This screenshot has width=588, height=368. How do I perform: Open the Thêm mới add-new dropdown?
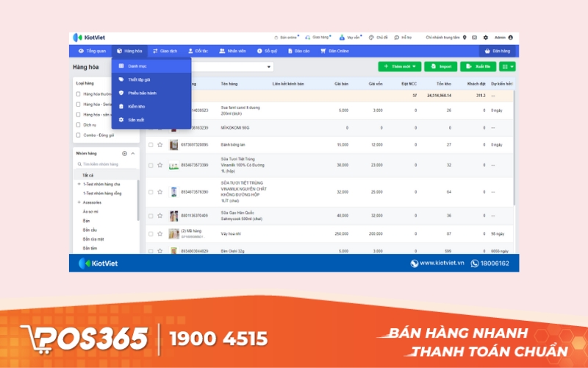(400, 66)
